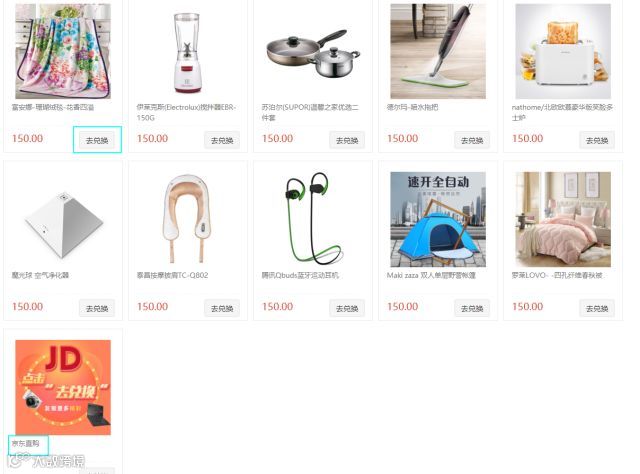Redeem the Maki zaza tent

coord(472,308)
